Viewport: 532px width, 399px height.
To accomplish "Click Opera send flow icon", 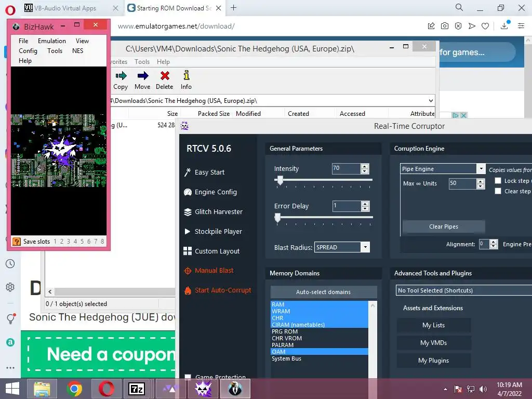I will pos(472,26).
